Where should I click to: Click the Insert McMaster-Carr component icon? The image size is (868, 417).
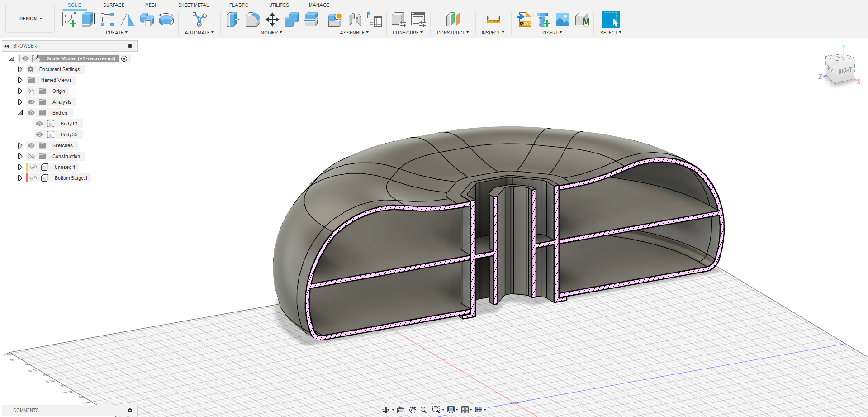click(543, 19)
